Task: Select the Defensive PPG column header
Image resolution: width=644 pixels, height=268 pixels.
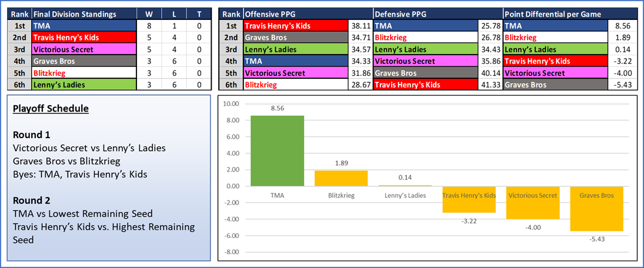Action: pyautogui.click(x=400, y=14)
